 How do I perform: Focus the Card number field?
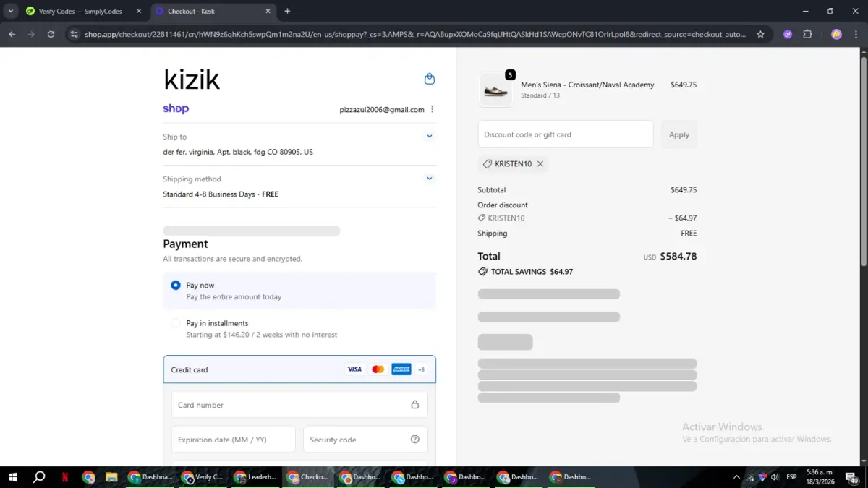tap(299, 405)
